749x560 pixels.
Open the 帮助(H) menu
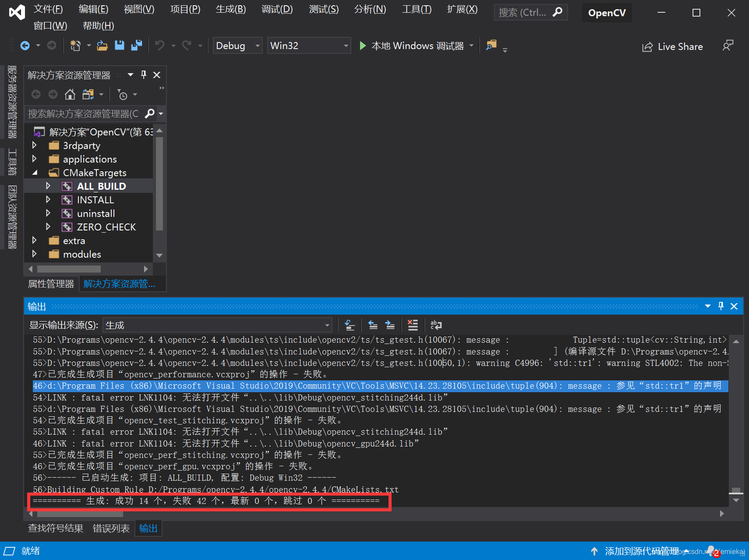98,26
